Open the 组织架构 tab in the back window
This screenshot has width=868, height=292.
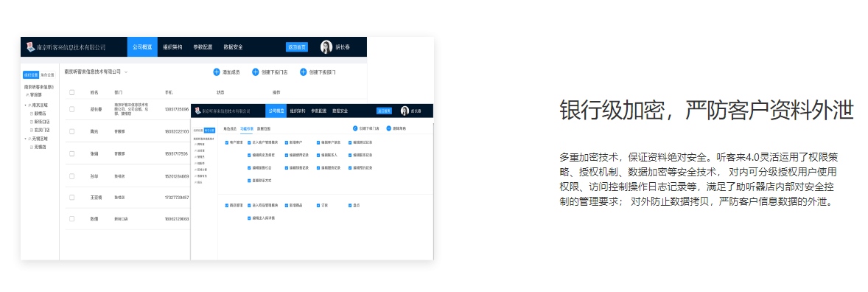pos(172,47)
